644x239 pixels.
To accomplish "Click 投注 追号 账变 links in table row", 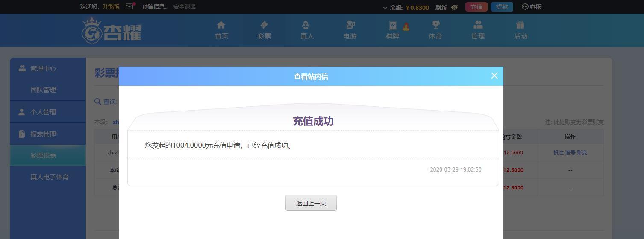I will pos(570,152).
